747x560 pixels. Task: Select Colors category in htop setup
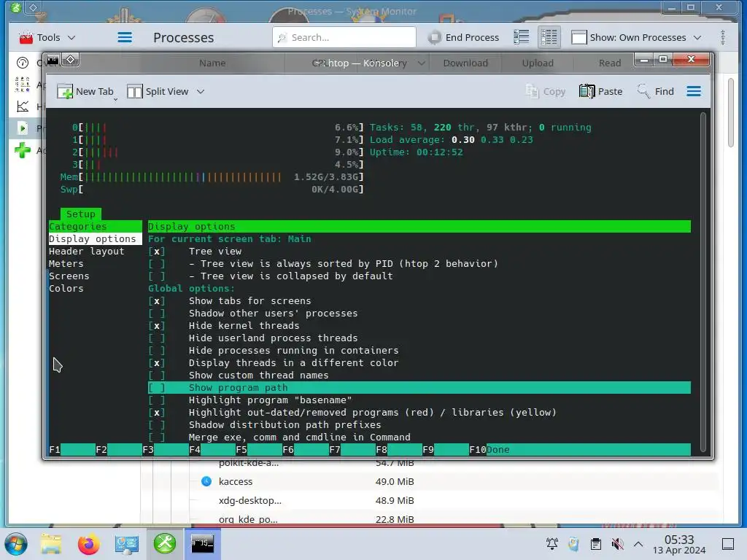[66, 289]
